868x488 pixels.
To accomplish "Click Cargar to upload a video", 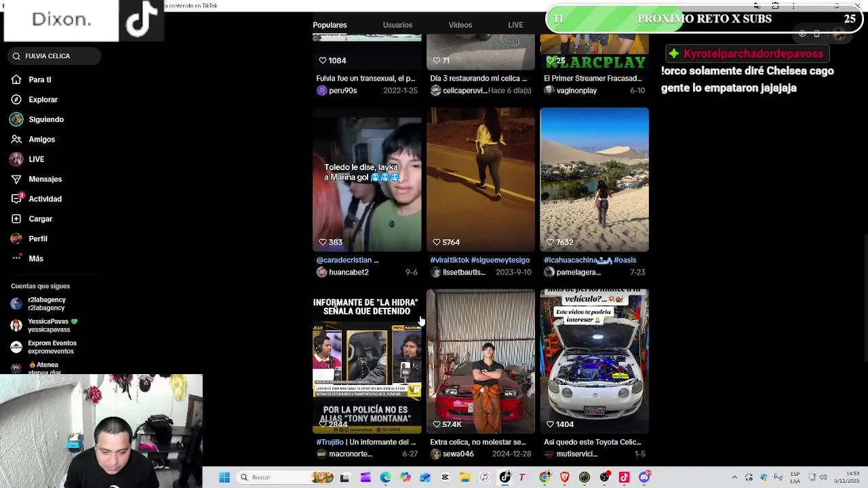I will [31, 219].
